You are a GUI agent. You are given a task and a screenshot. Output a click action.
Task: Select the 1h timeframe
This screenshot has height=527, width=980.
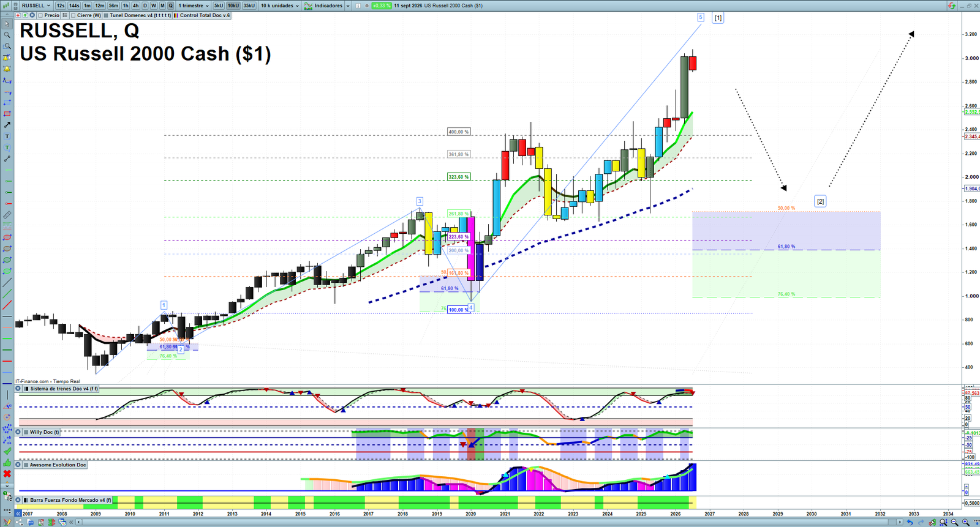(x=126, y=6)
